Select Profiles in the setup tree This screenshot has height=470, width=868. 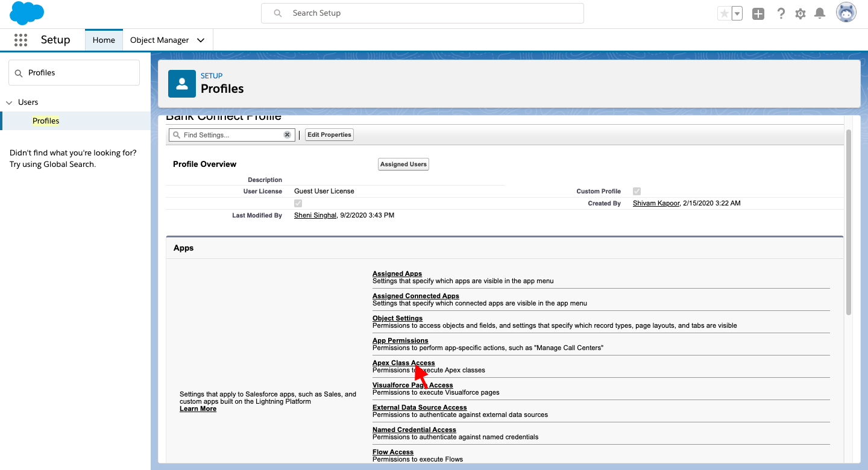pyautogui.click(x=46, y=121)
